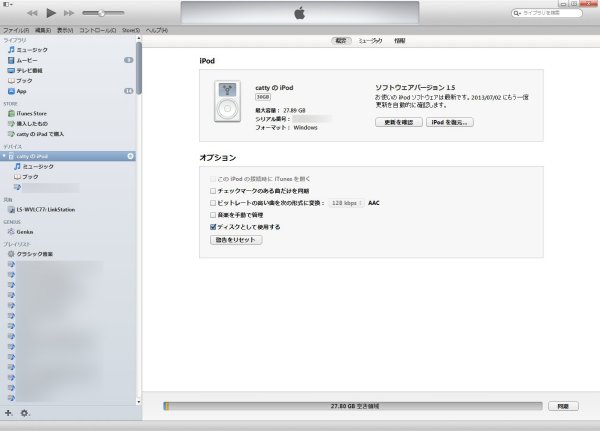Click the Apple logo status display
Viewport: 600px width, 431px height.
click(x=300, y=13)
